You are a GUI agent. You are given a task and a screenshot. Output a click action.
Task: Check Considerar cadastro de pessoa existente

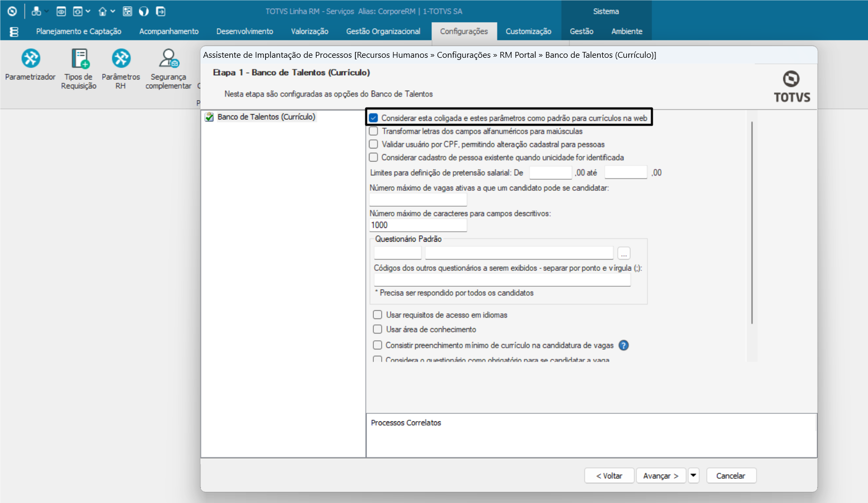(373, 157)
